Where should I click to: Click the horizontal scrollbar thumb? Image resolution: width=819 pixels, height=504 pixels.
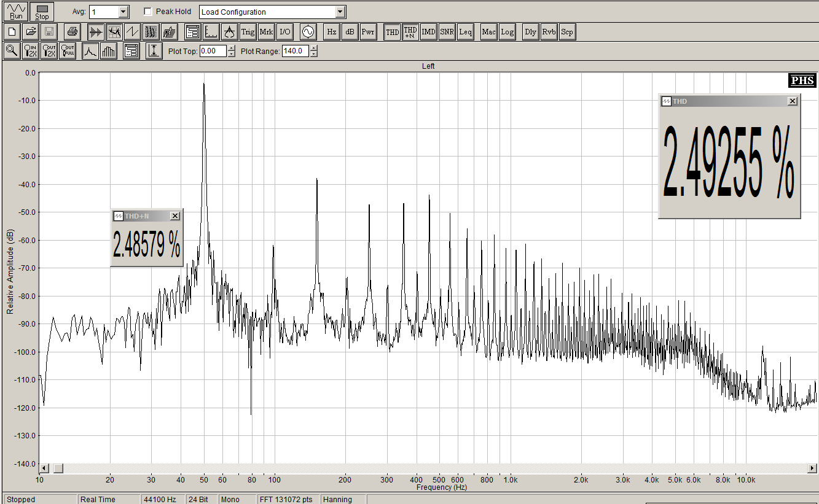tap(58, 468)
